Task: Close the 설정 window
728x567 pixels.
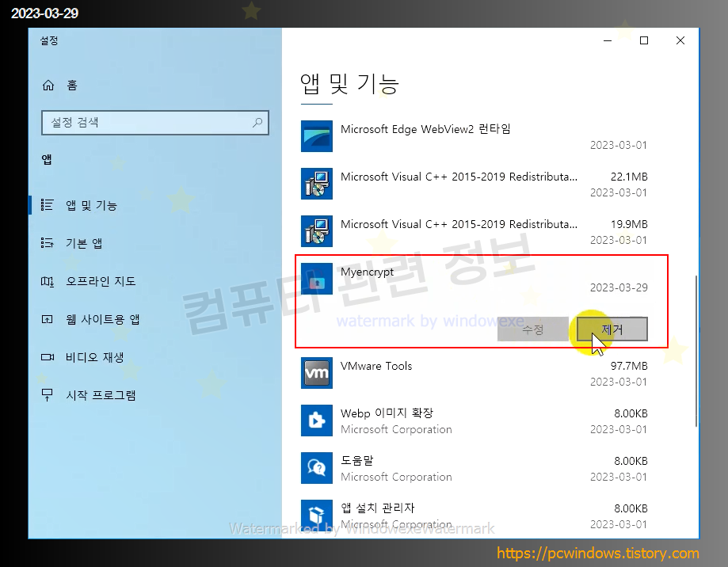Action: (x=680, y=41)
